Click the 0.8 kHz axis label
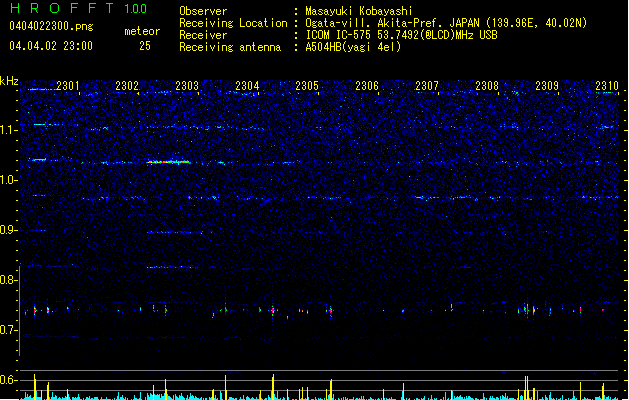Screen dimensions: 629x400 point(9,280)
